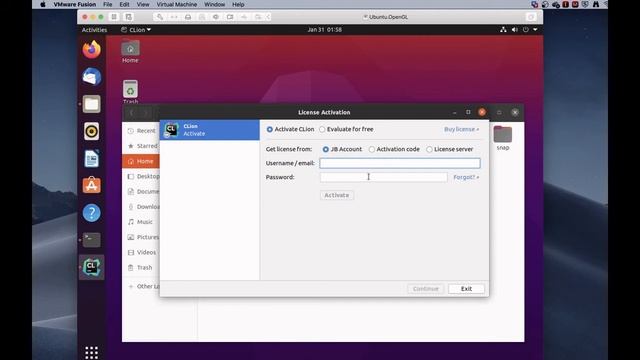The image size is (640, 360).
Task: Open the File menu
Action: 107,4
